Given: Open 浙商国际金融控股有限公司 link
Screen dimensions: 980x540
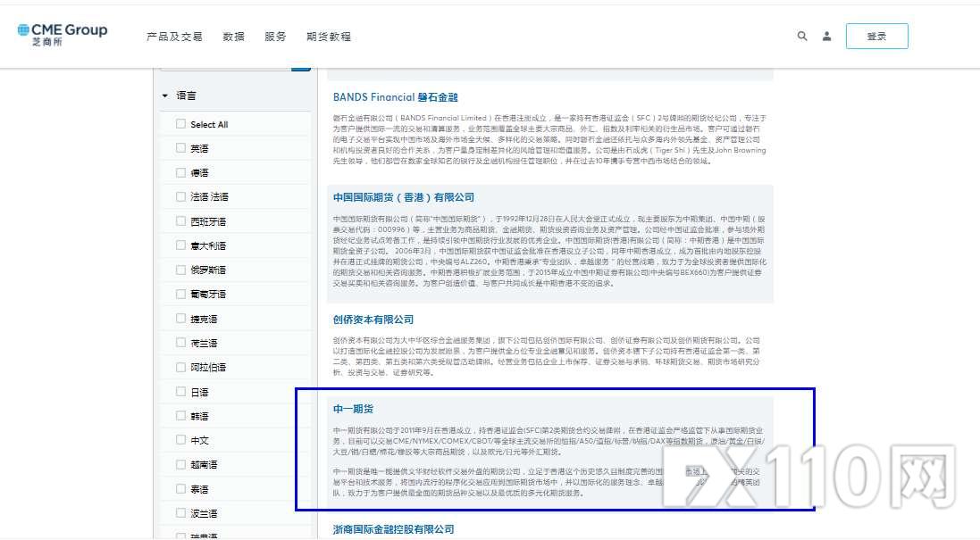Looking at the screenshot, I should [393, 529].
